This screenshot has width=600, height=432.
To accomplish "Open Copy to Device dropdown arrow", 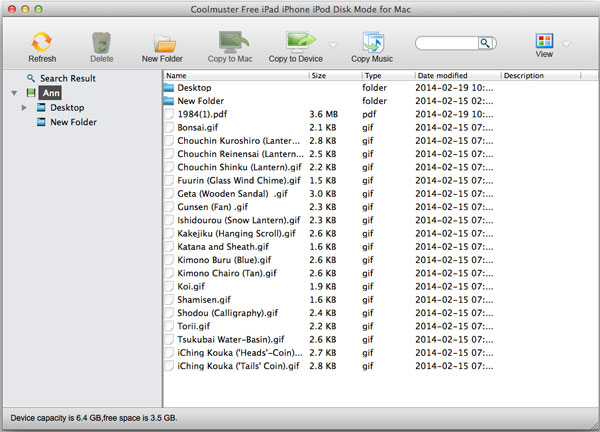I will 333,46.
